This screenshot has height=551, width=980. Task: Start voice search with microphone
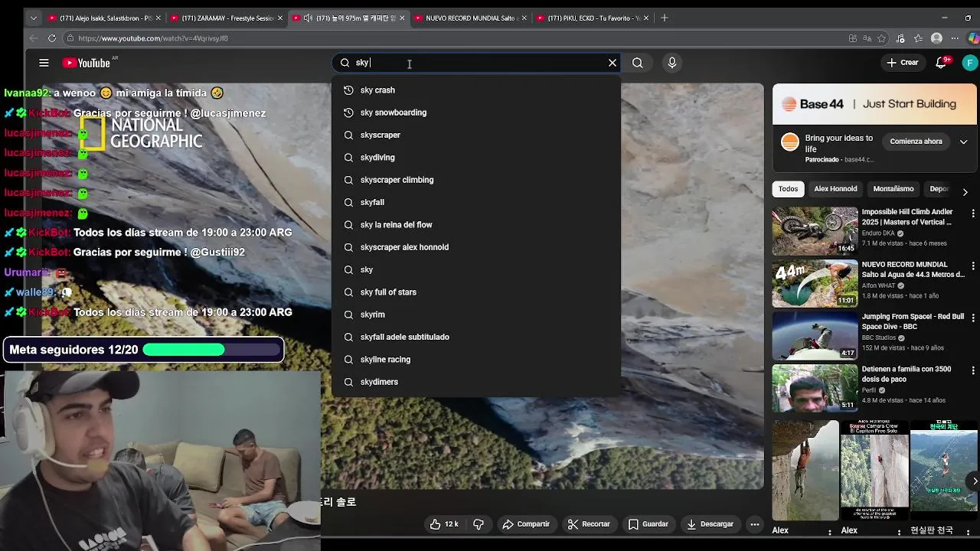tap(671, 63)
